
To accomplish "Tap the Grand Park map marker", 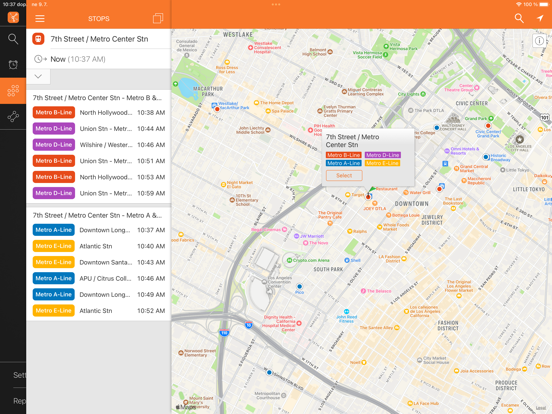I will (x=491, y=118).
